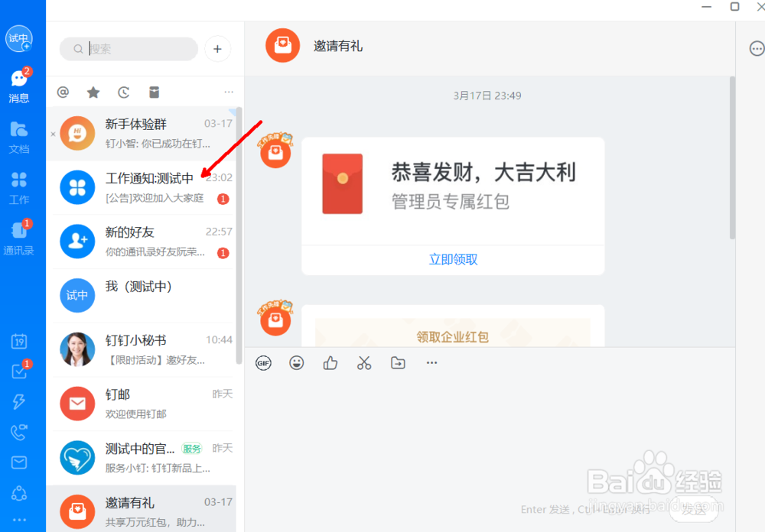765x532 pixels.
Task: Click the message input area
Action: click(490, 439)
